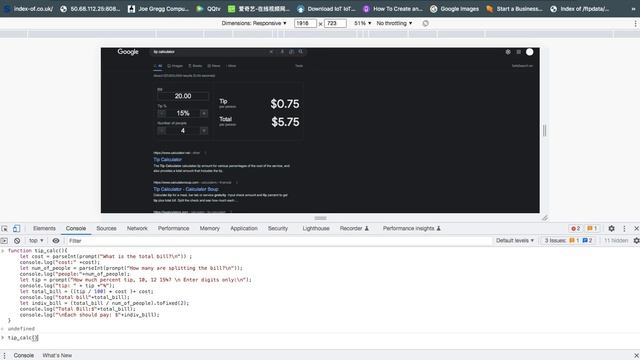Screen dimensions: 640x360
Task: Click the voice search microphone icon
Action: (282, 52)
